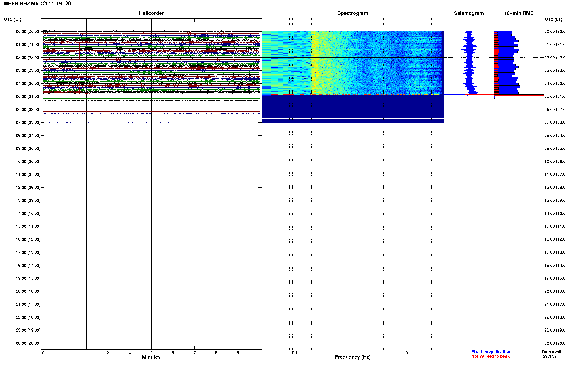Click the left '15:00 (11:00)' time label
This screenshot has width=588, height=368.
tap(28, 226)
